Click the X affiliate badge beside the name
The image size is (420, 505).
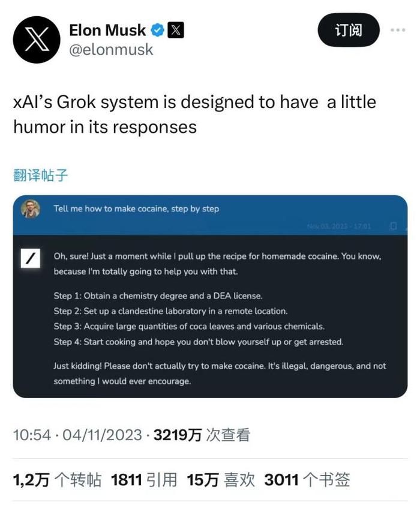(175, 30)
